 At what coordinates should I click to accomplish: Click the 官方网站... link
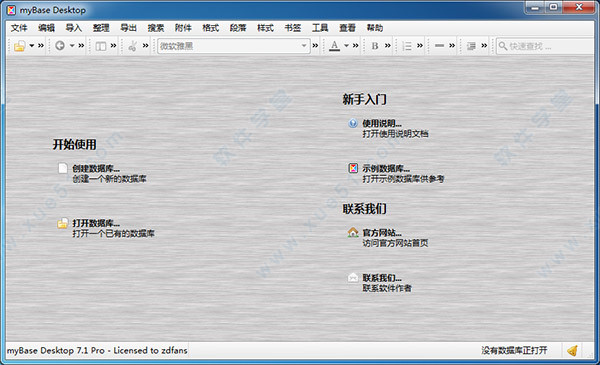[382, 233]
